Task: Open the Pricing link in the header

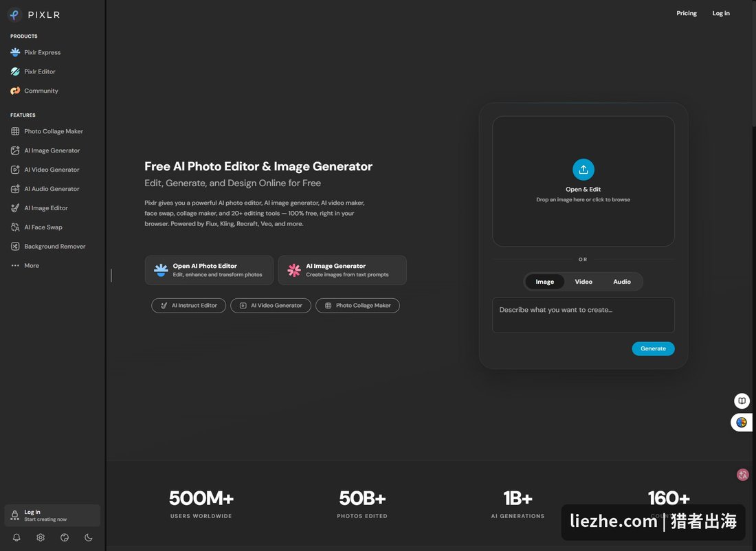Action: tap(686, 13)
